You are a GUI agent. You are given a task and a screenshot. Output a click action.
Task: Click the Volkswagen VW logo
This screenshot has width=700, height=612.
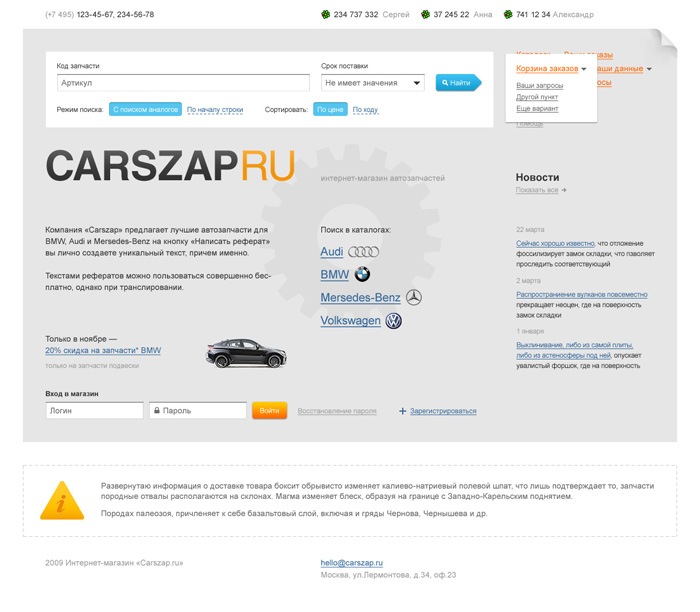point(394,321)
